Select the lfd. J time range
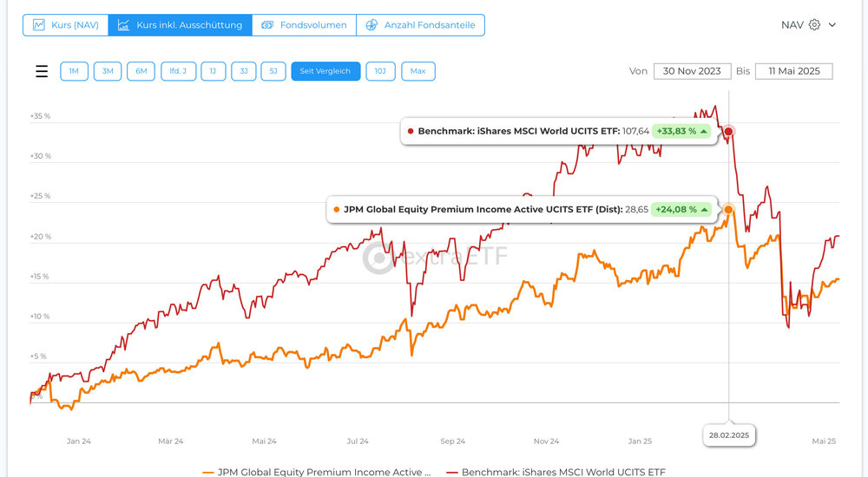This screenshot has height=477, width=868. (x=177, y=71)
